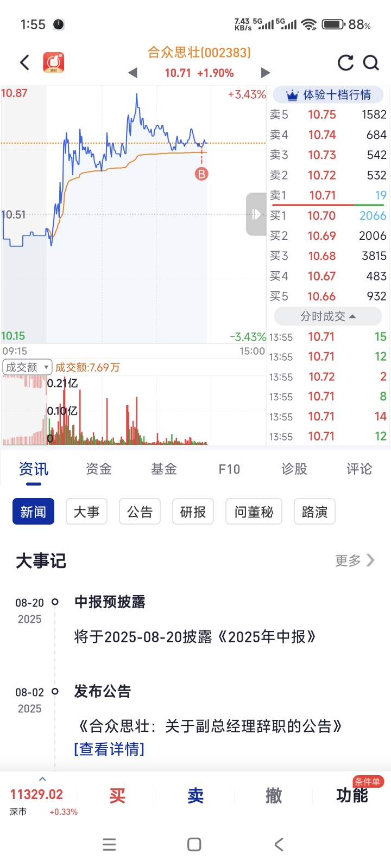Tap the intraday price line chart
The image size is (391, 868).
click(x=133, y=214)
